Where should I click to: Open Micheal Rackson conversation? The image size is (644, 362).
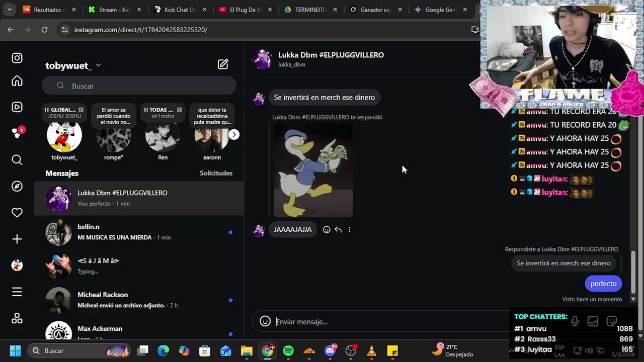point(139,300)
